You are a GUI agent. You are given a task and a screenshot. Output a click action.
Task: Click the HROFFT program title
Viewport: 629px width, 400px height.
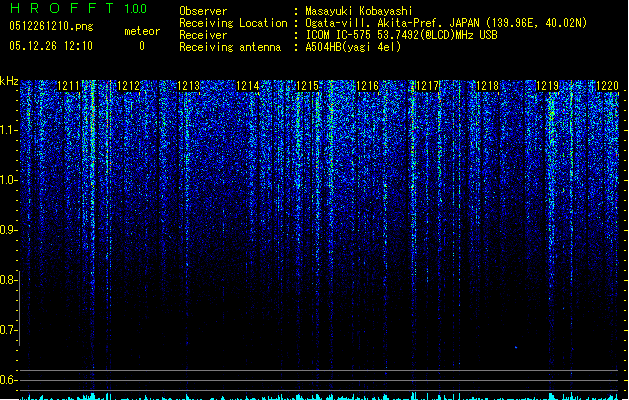tap(62, 8)
